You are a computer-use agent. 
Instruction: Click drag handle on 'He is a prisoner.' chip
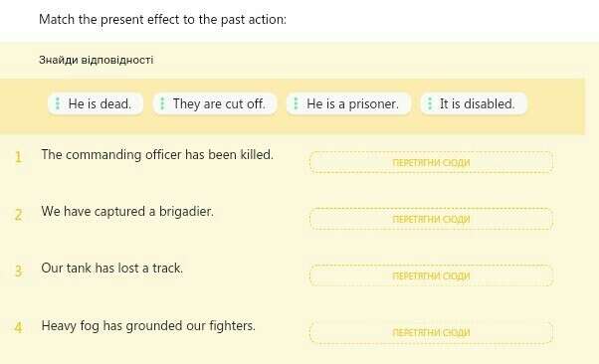click(x=296, y=103)
